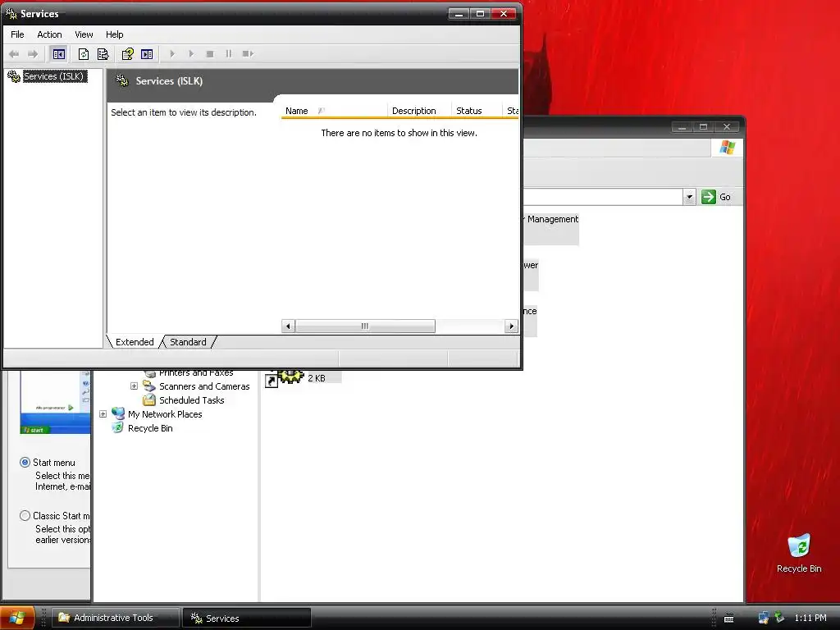840x630 pixels.
Task: Select the Classic Start menu radio button
Action: coord(25,515)
